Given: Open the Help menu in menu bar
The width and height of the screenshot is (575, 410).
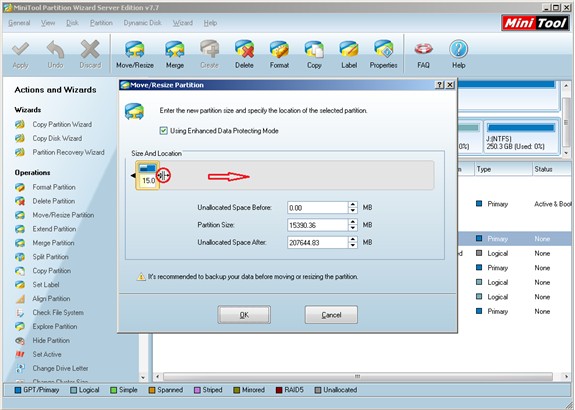Looking at the screenshot, I should tap(210, 23).
